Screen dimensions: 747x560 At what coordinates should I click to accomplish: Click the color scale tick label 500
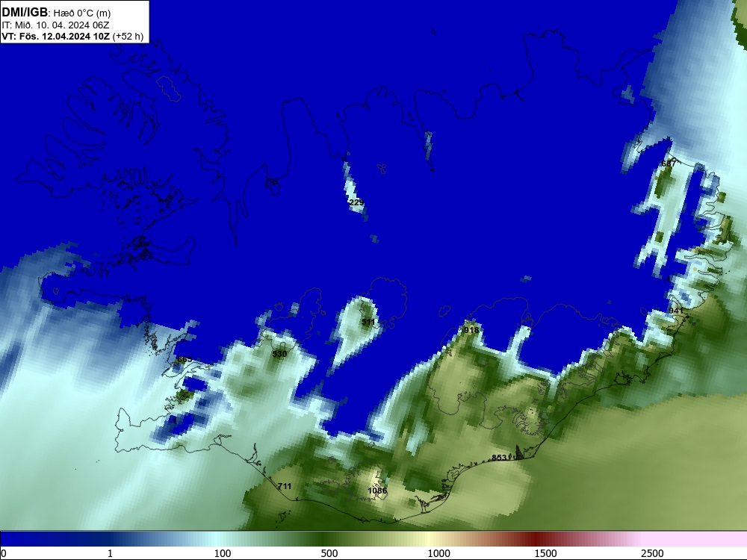tap(329, 553)
